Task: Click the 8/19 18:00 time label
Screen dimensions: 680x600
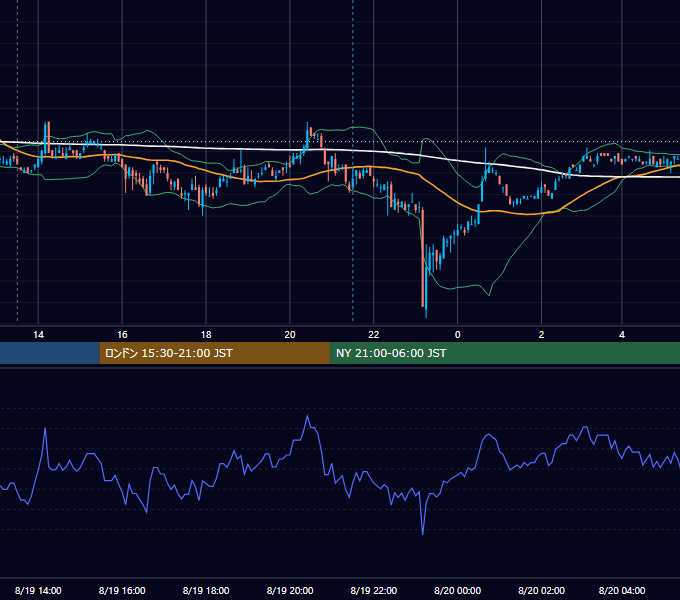Action: click(x=206, y=590)
